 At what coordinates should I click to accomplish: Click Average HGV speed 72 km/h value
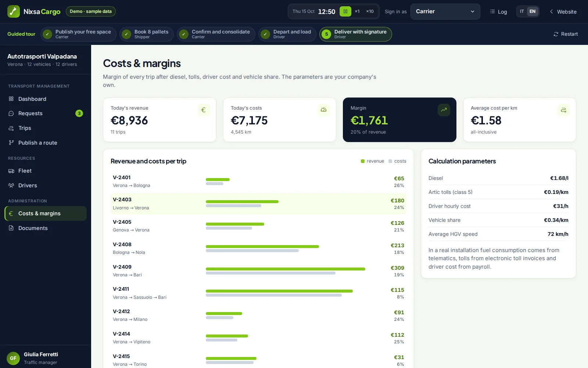click(558, 234)
